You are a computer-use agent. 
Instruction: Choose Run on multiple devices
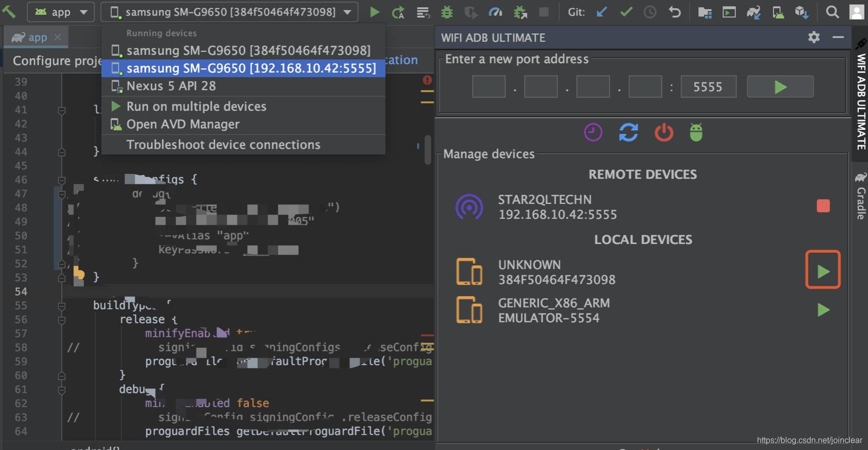243,106
